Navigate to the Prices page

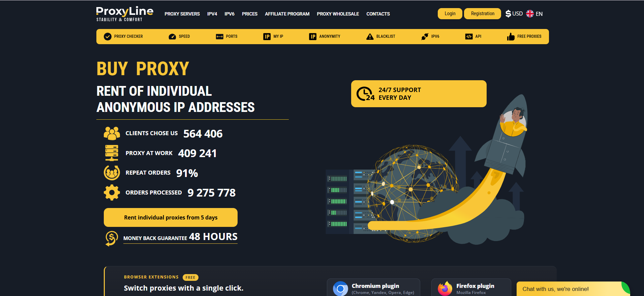[250, 14]
